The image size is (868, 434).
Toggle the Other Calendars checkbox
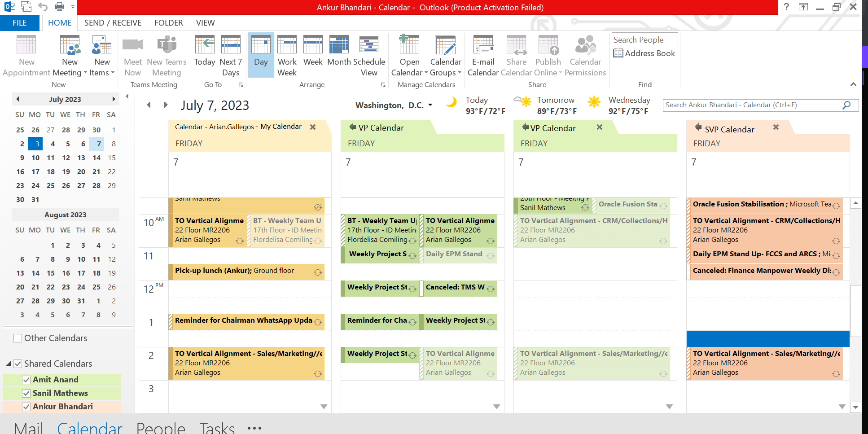[x=18, y=338]
